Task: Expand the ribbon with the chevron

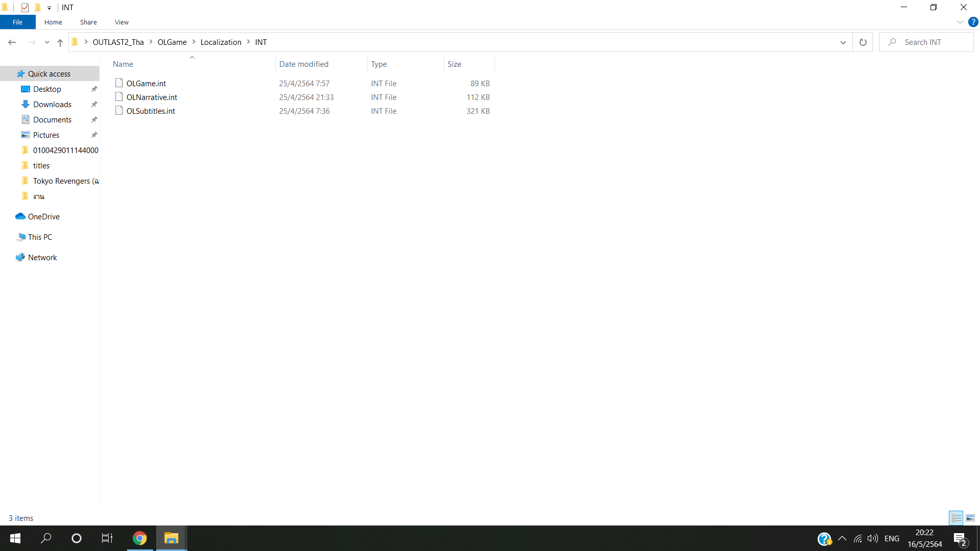Action: coord(960,22)
